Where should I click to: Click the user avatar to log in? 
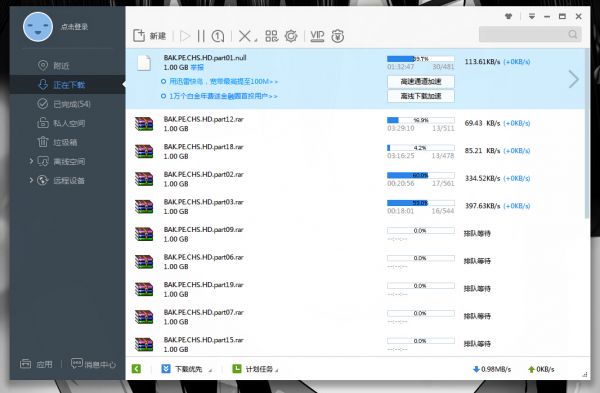38,27
